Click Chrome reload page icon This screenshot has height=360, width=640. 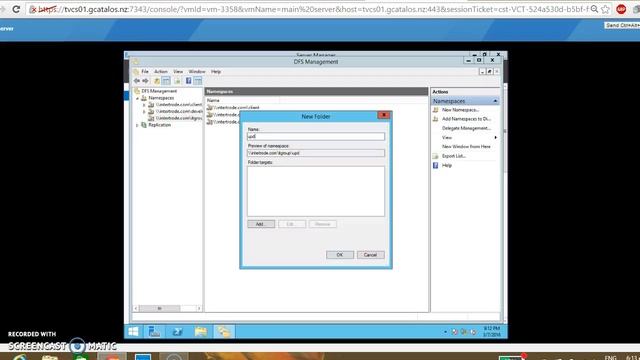tap(16, 9)
